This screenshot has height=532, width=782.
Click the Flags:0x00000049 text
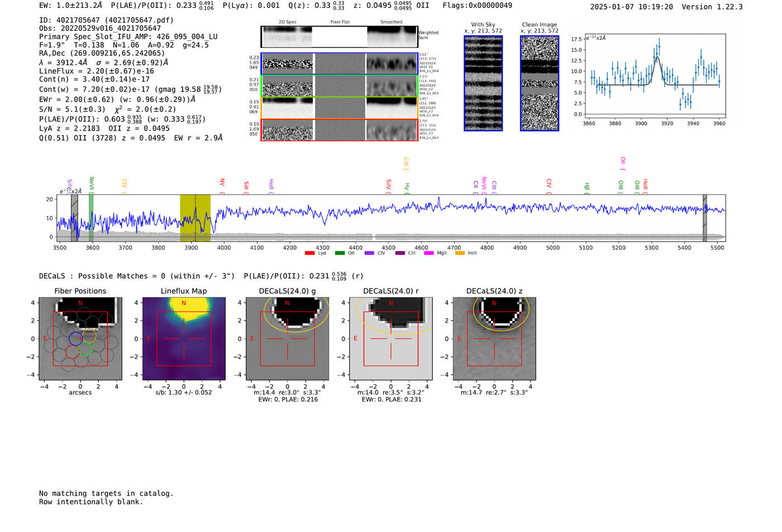point(478,6)
